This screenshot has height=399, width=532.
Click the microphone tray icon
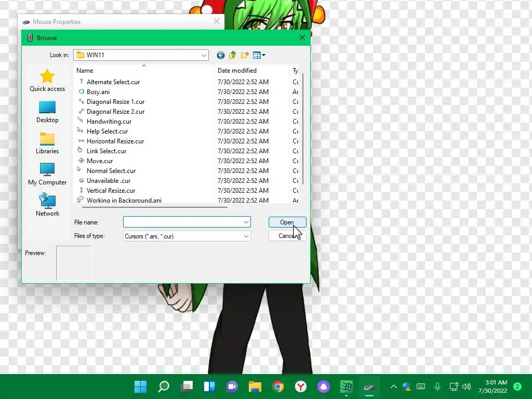pos(437,387)
